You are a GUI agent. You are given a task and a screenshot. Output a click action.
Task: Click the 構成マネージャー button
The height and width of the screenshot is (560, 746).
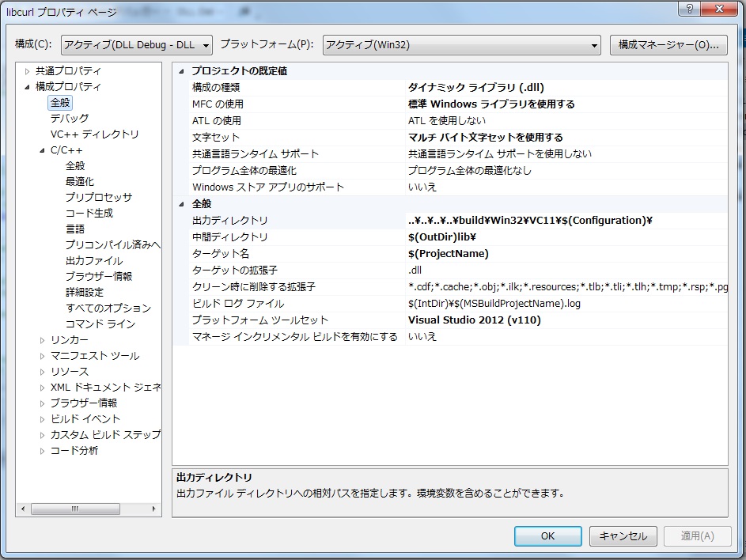[668, 45]
